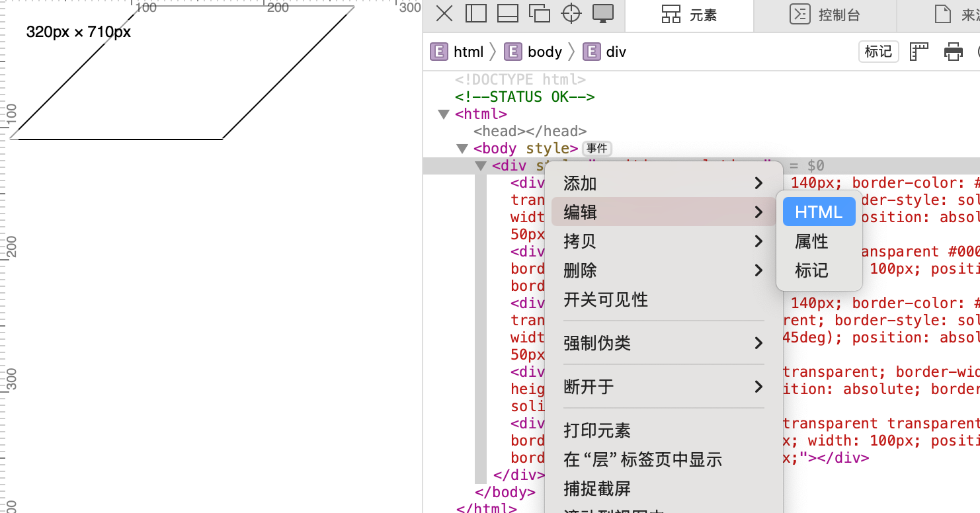The width and height of the screenshot is (980, 513).
Task: Detach inspector into separate window
Action: 540,13
